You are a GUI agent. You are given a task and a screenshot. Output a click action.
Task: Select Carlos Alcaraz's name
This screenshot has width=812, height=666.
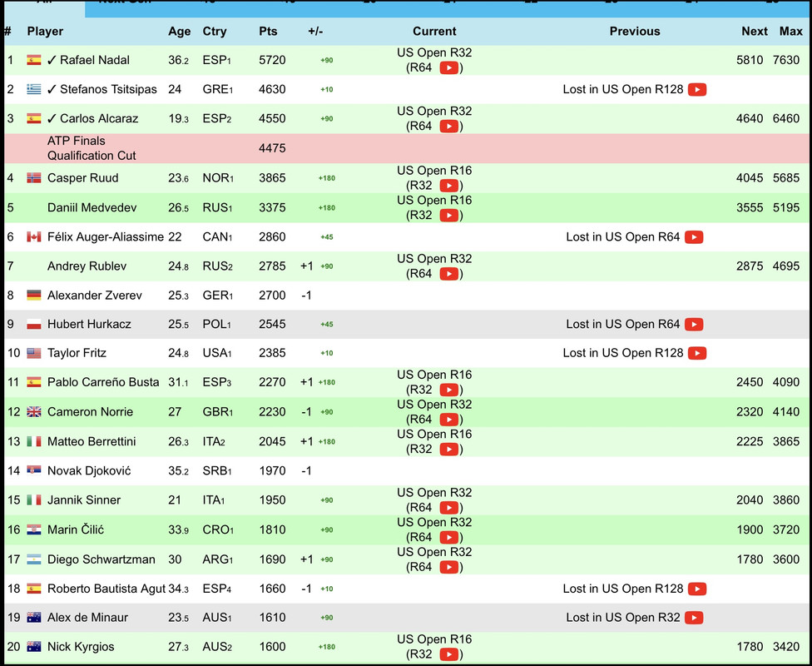point(99,119)
